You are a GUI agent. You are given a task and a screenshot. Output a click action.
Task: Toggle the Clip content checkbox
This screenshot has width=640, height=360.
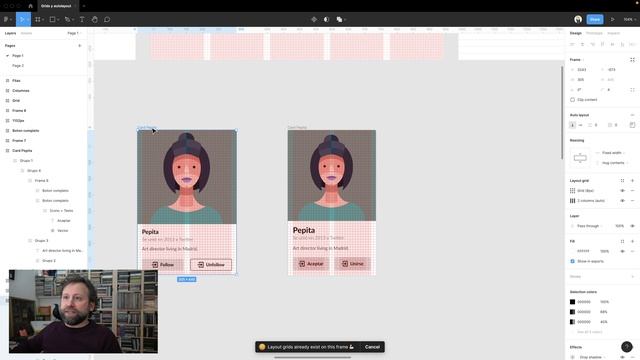pyautogui.click(x=573, y=100)
